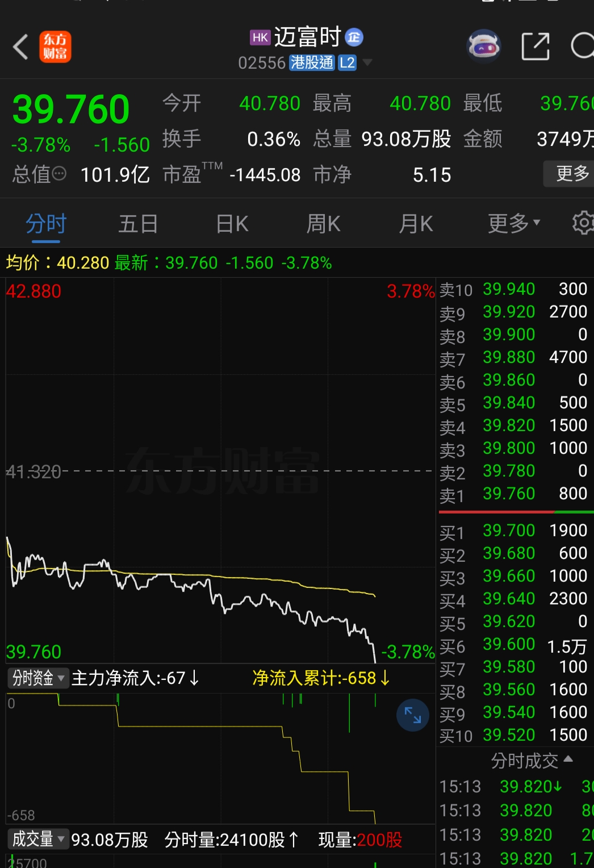Select the 买8 row at 39.560
Image resolution: width=594 pixels, height=868 pixels.
pyautogui.click(x=515, y=690)
